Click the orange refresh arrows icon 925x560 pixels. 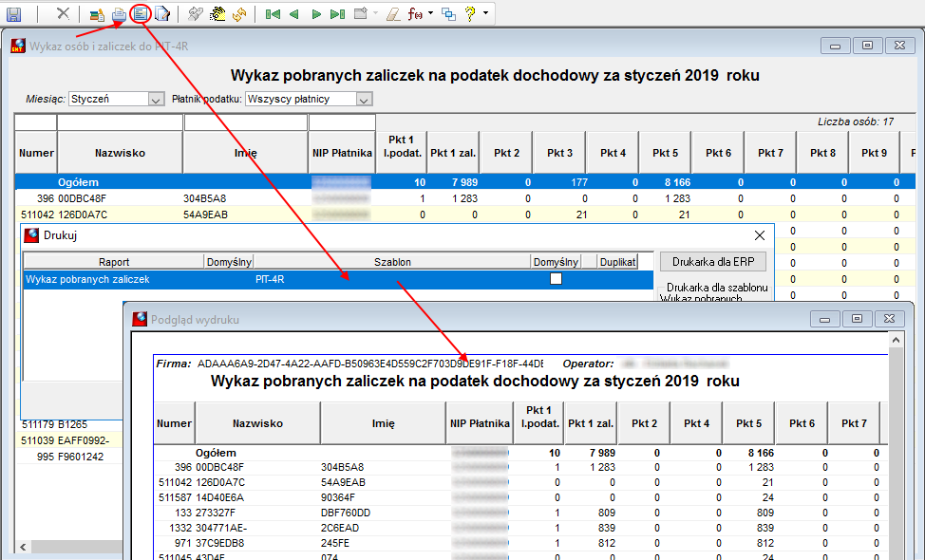coord(239,14)
